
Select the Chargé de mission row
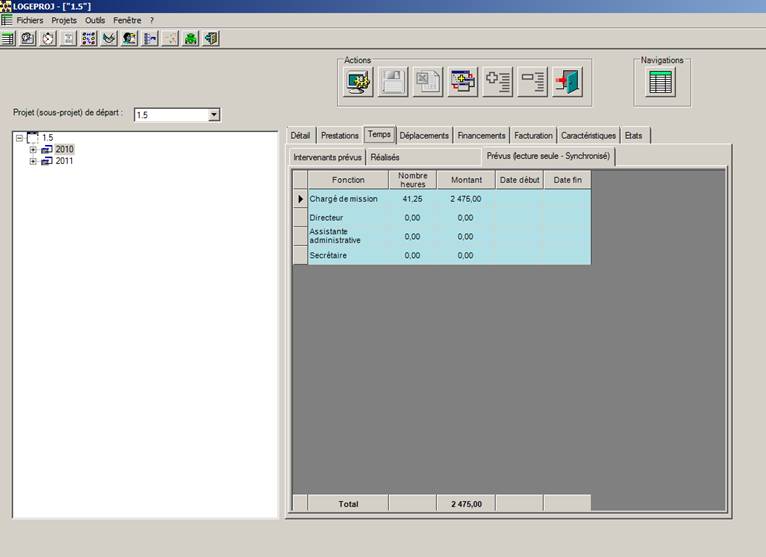pyautogui.click(x=343, y=199)
